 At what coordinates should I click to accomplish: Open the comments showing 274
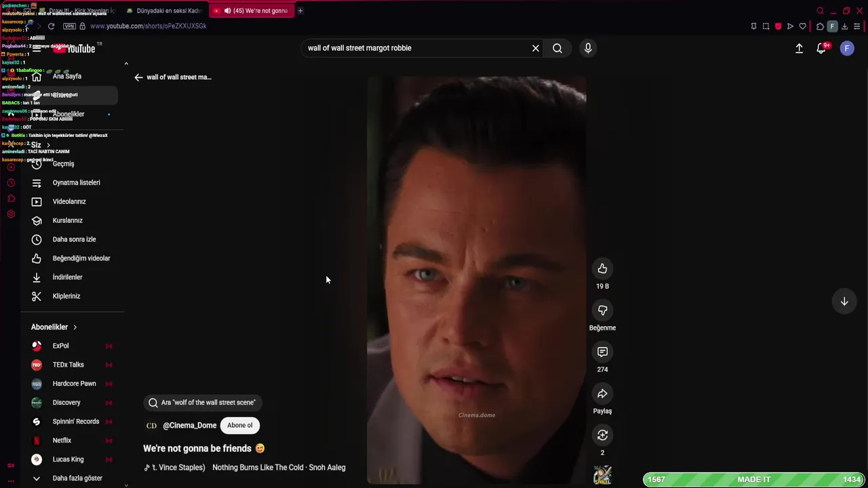pos(602,352)
